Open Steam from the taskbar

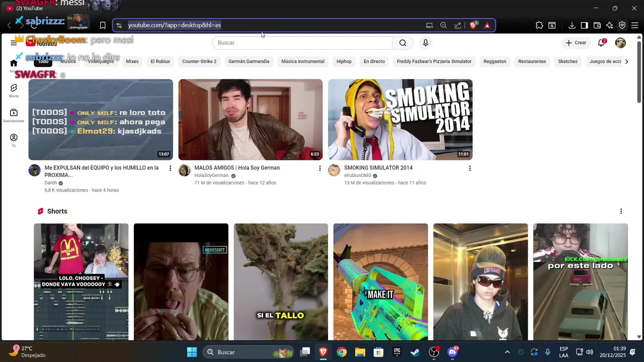(415, 352)
